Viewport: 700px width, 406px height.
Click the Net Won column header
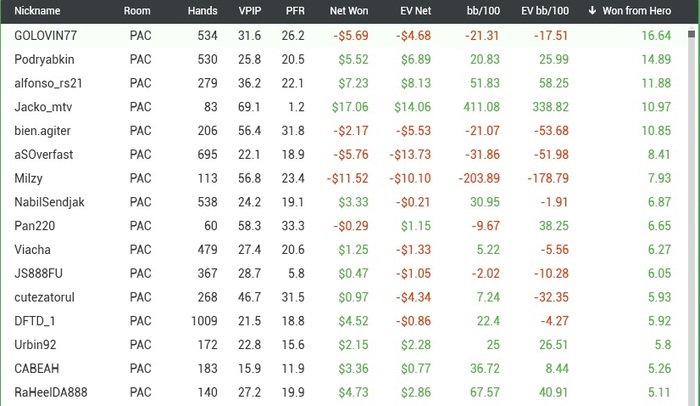(x=350, y=11)
